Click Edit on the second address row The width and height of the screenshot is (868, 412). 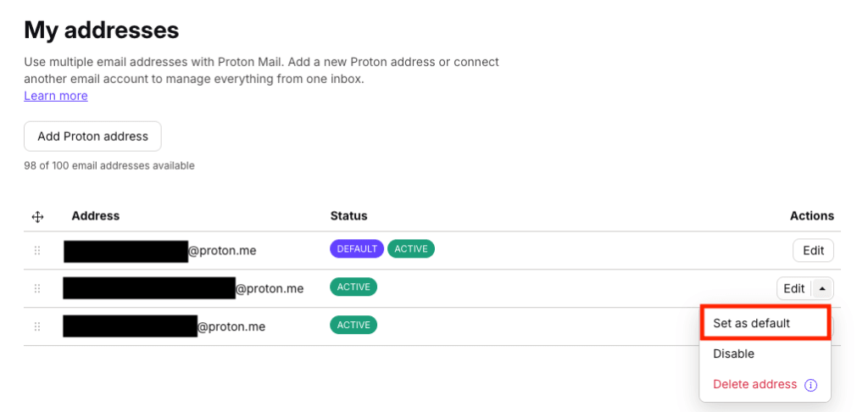(x=793, y=288)
